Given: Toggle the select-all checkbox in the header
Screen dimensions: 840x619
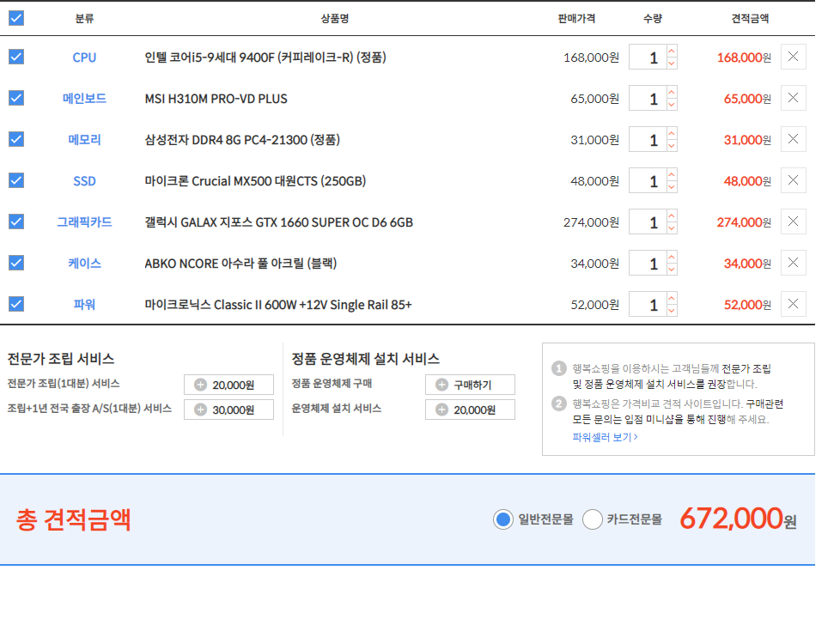Looking at the screenshot, I should pos(16,18).
